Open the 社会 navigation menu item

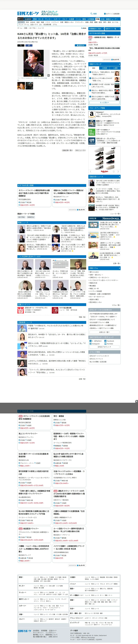click(x=103, y=19)
